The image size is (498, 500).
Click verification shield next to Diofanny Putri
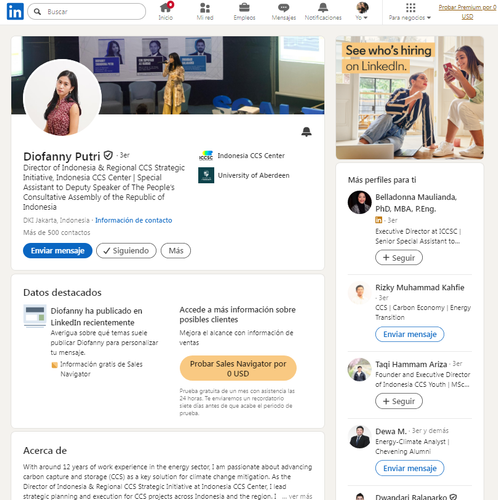click(x=108, y=155)
